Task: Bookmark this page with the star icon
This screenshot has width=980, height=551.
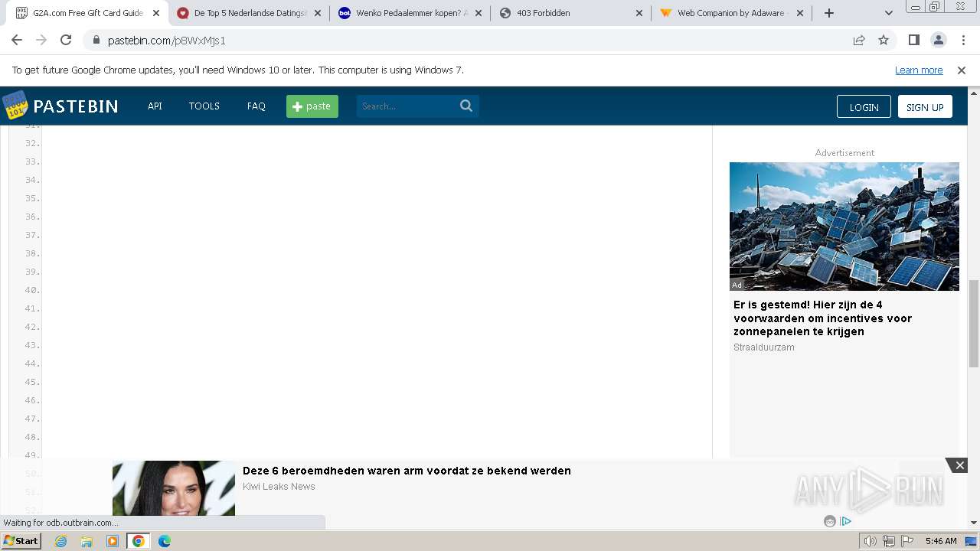Action: tap(884, 41)
